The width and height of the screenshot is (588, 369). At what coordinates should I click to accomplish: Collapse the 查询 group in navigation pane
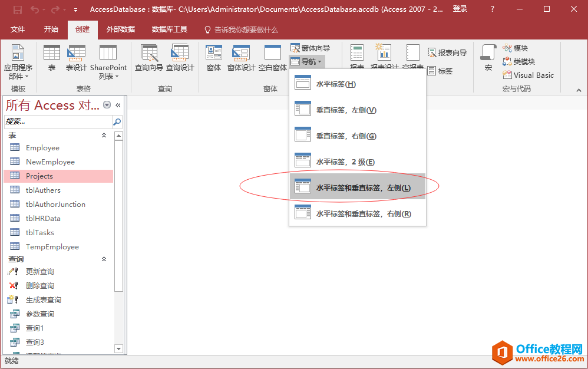pyautogui.click(x=104, y=259)
